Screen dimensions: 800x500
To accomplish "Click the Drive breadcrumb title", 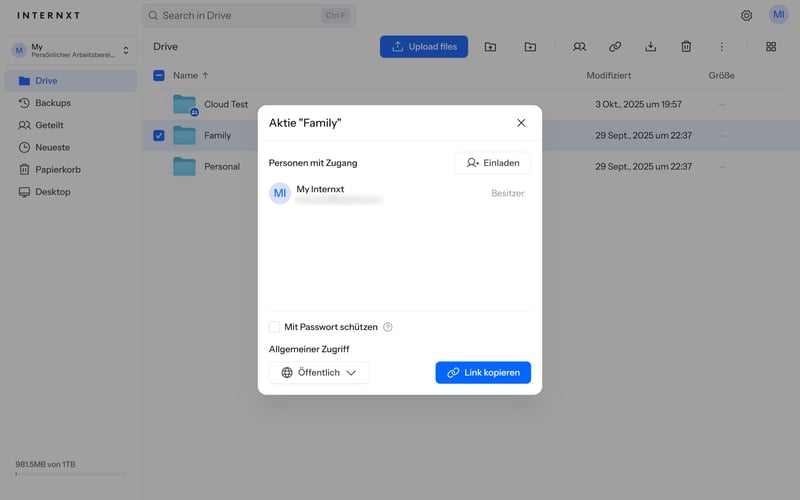I will (165, 46).
